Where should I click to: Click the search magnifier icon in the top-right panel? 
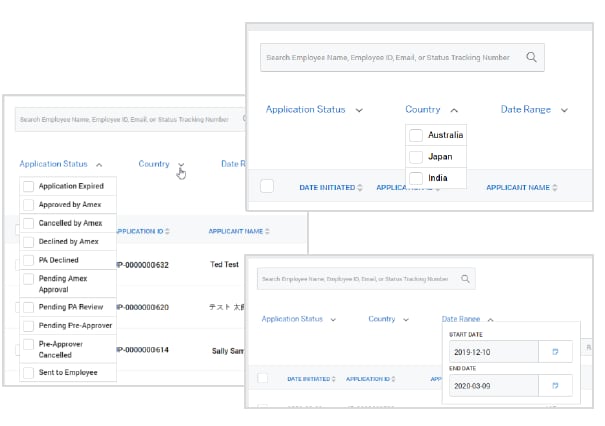(531, 57)
